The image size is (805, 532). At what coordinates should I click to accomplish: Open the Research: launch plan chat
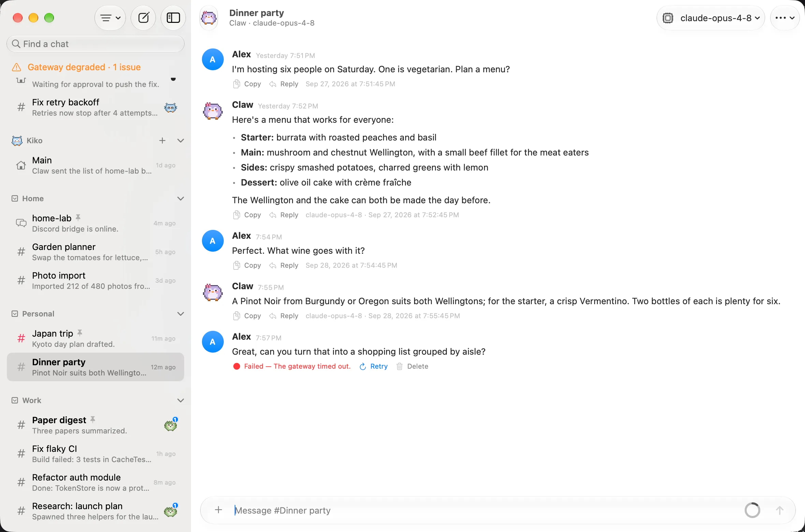click(96, 511)
